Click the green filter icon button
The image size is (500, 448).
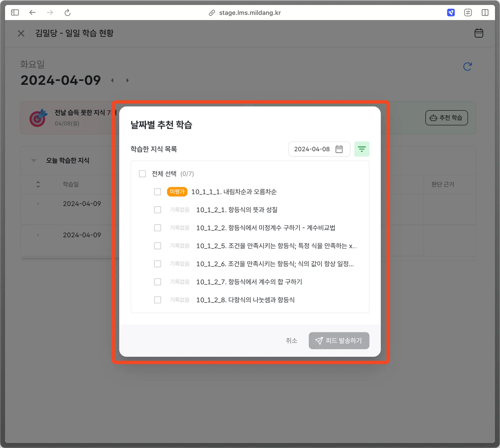[362, 149]
